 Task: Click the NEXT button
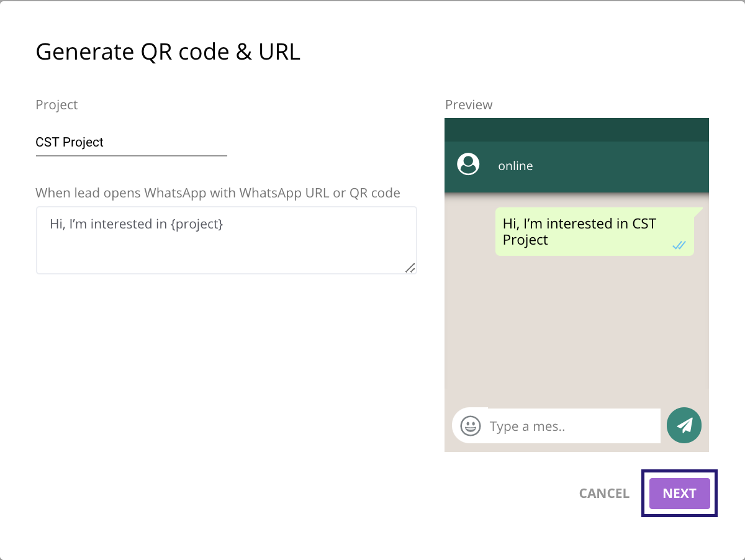679,493
